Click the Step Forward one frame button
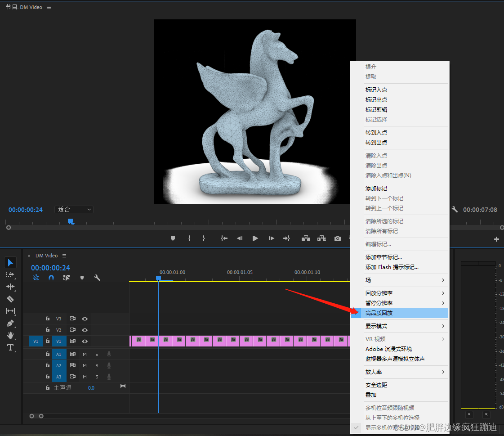Screen dimensions: 504x436 click(x=271, y=238)
